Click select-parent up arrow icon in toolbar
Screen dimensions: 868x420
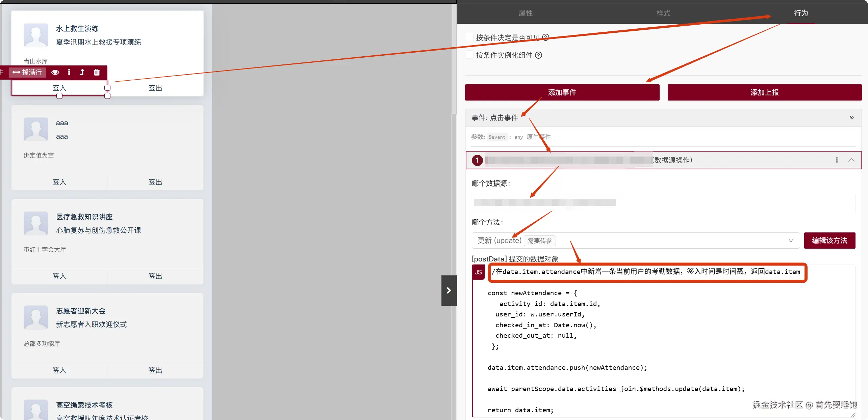point(82,72)
